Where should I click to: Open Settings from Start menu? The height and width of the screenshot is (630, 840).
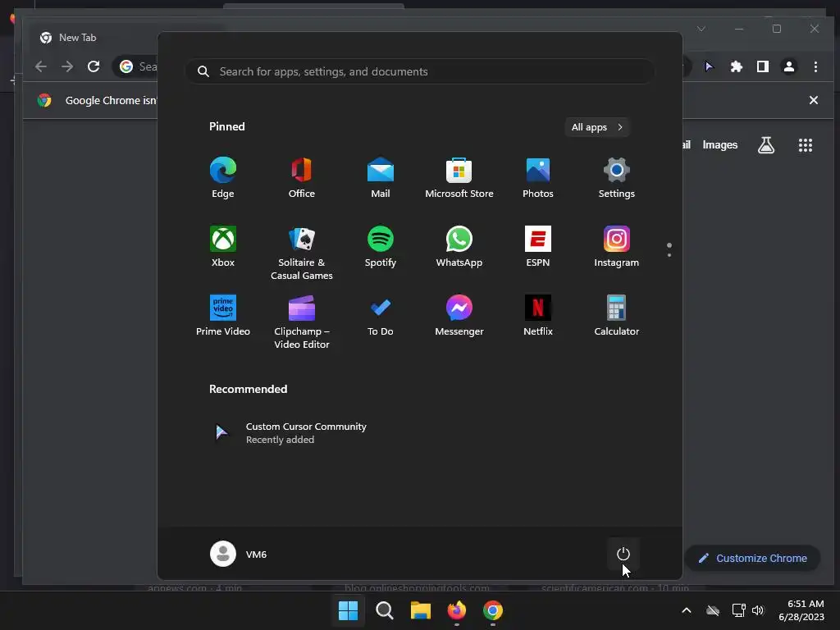point(617,178)
